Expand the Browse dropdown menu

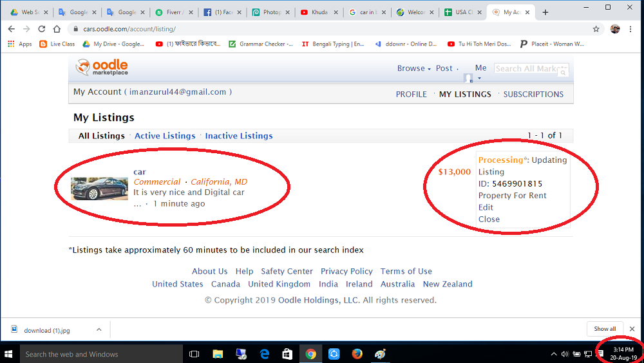[x=413, y=69]
